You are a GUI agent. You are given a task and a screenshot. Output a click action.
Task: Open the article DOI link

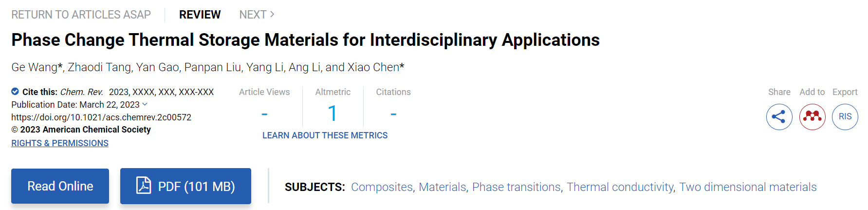tap(101, 117)
